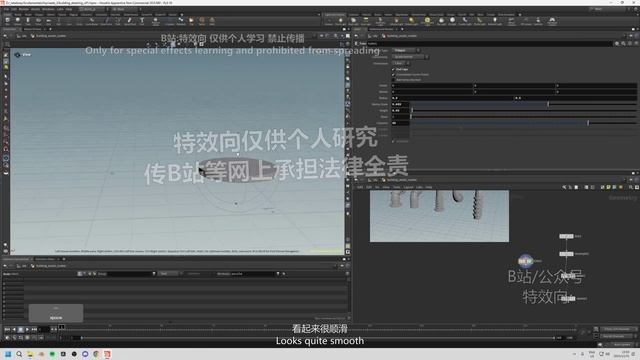Viewport: 640px width, 360px height.
Task: Select the Platonic Solids shelf tool
Action: pos(156,21)
